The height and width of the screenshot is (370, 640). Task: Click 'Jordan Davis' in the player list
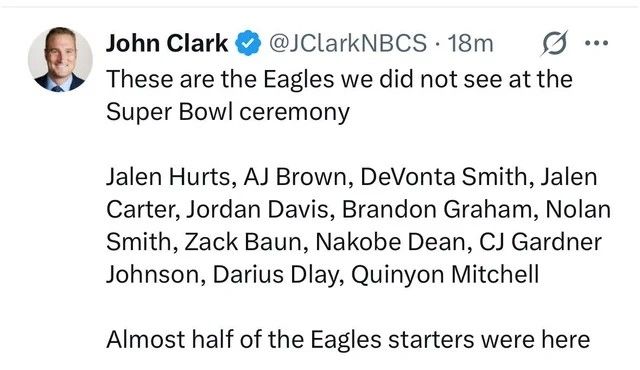tap(257, 210)
